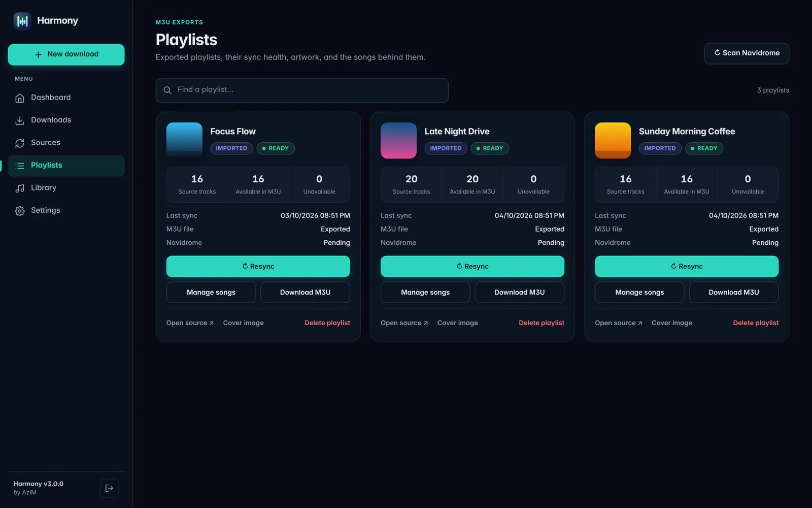The height and width of the screenshot is (508, 812).
Task: Manage songs for Sunday Morning Coffee
Action: click(x=639, y=293)
